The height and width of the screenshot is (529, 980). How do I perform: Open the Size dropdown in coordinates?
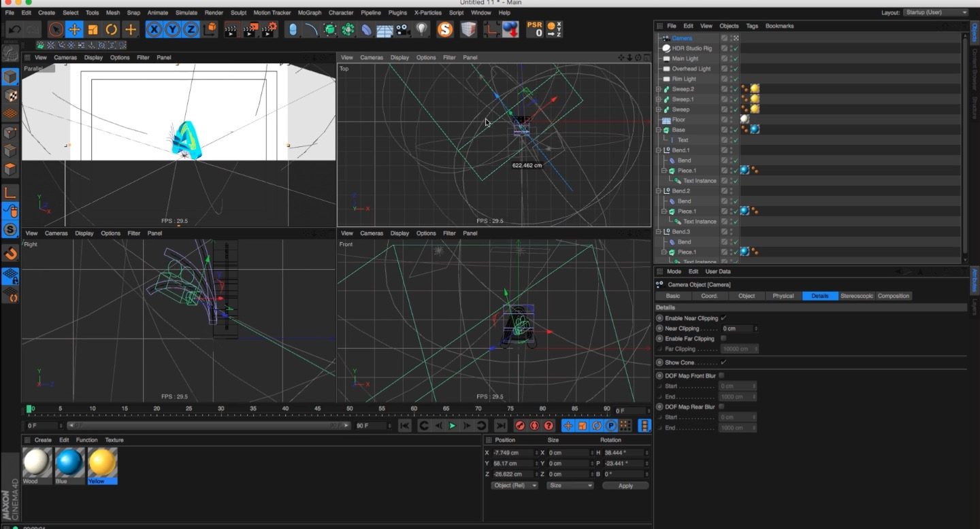click(570, 485)
